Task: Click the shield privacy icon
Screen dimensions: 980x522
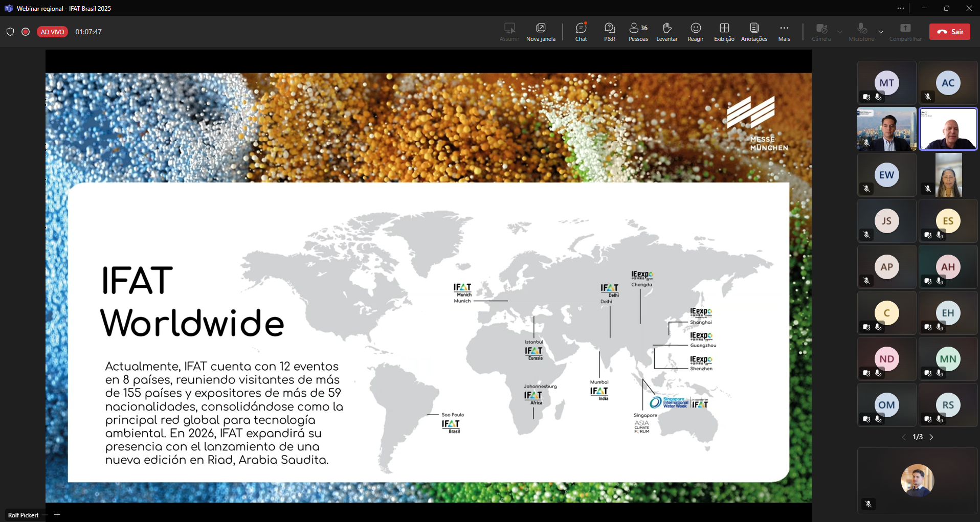Action: tap(10, 32)
